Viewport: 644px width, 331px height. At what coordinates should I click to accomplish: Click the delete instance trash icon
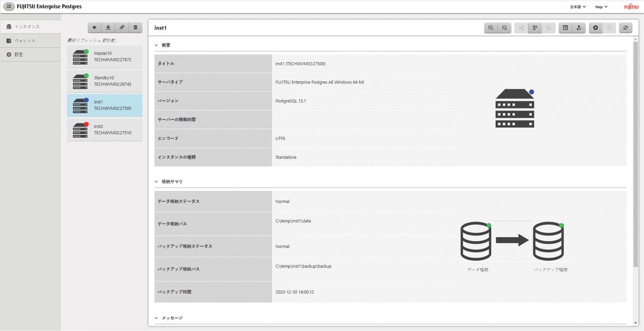tap(136, 27)
